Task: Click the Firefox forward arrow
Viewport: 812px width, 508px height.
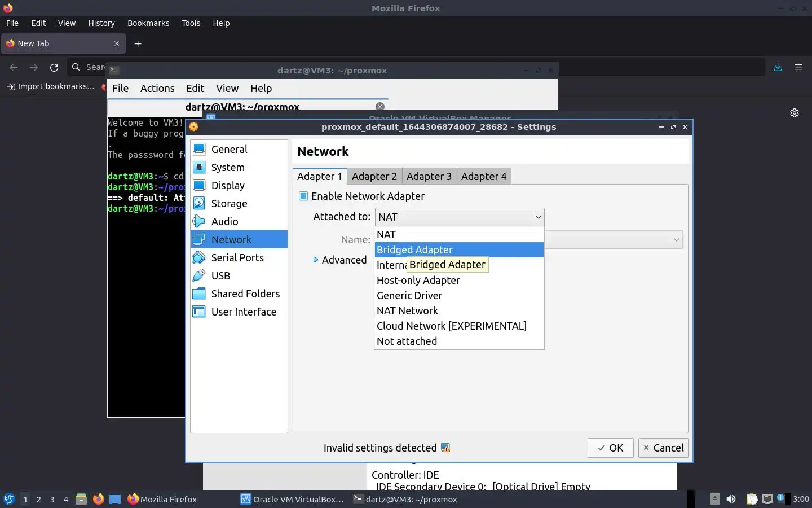Action: coord(34,67)
